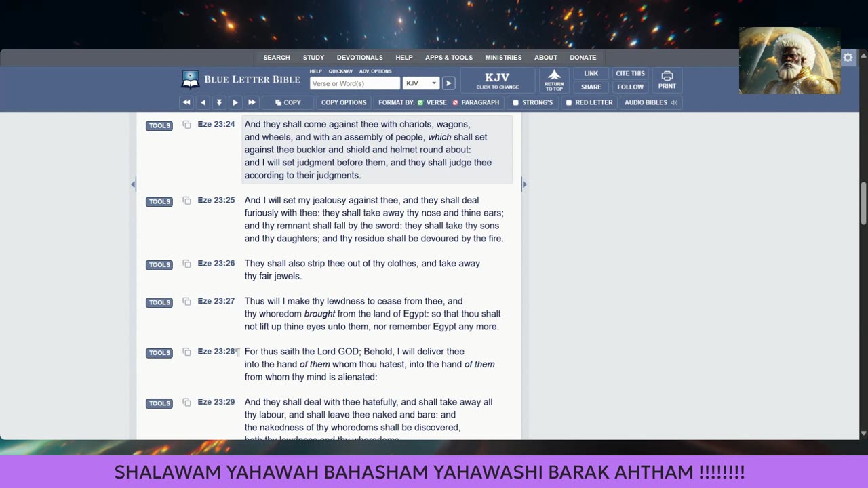Open TOOLS for Eze 23:26
Viewport: 868px width, 488px height.
tap(159, 264)
